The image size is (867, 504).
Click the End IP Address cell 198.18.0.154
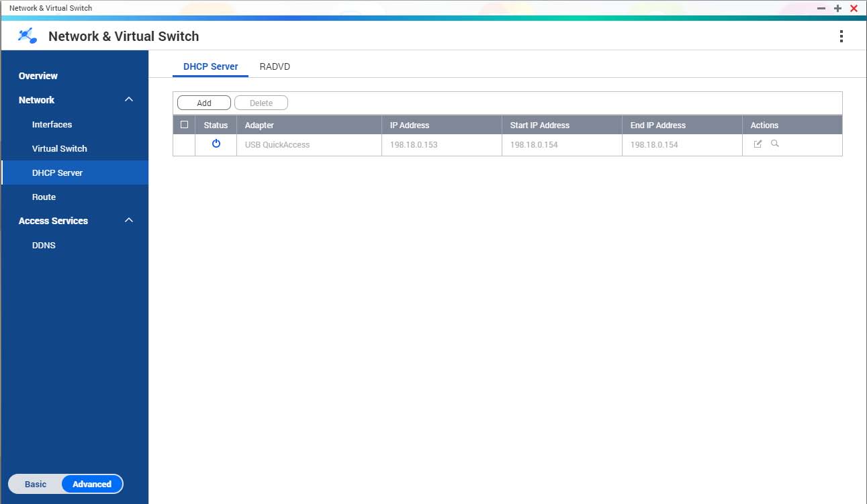(x=682, y=145)
